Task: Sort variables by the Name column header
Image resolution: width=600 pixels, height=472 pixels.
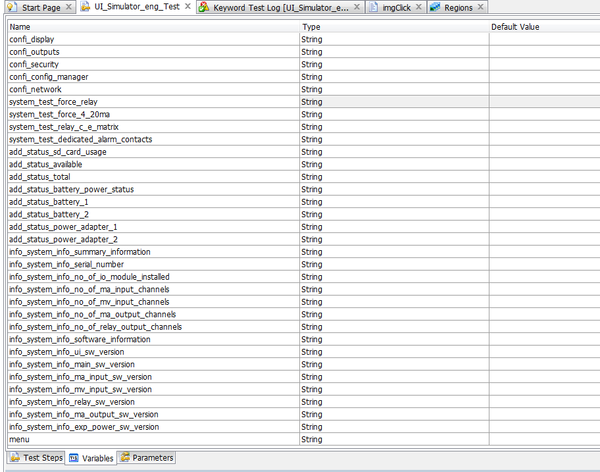Action: coord(150,26)
